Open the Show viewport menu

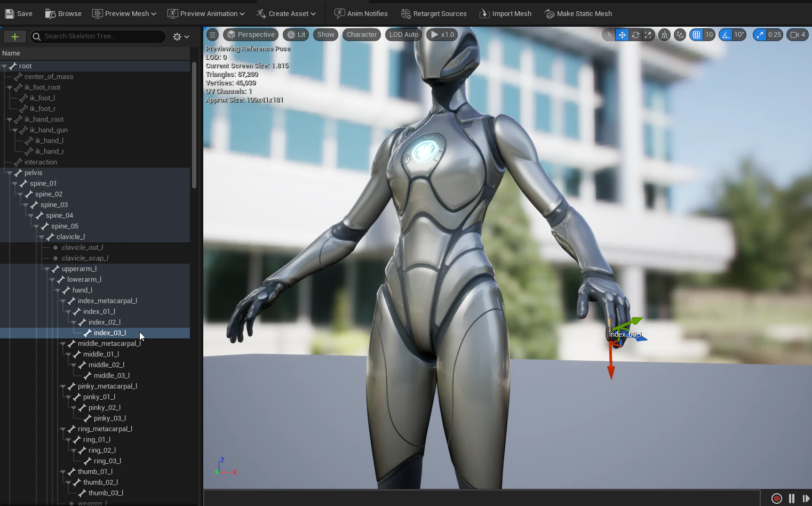tap(325, 35)
